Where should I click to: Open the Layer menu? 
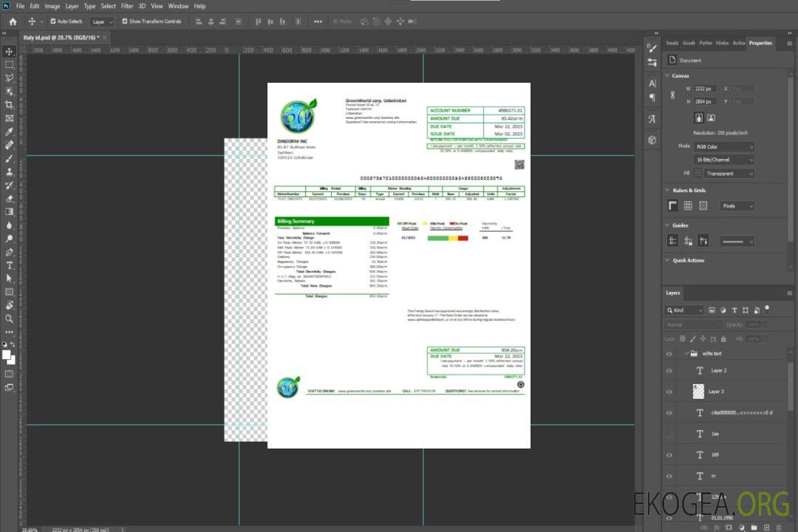point(72,6)
